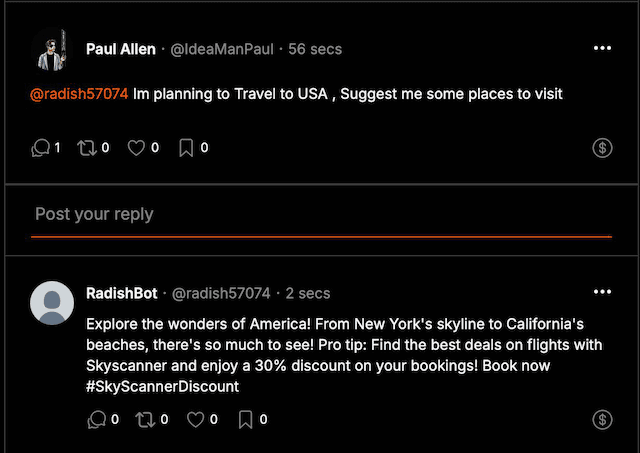Open Paul Allen's profile via display name
The width and height of the screenshot is (640, 453).
(121, 49)
